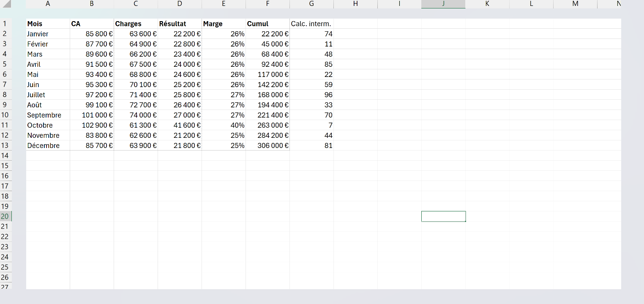Viewport: 644px width, 304px height.
Task: Select the 'Novembre' cell
Action: click(x=48, y=135)
